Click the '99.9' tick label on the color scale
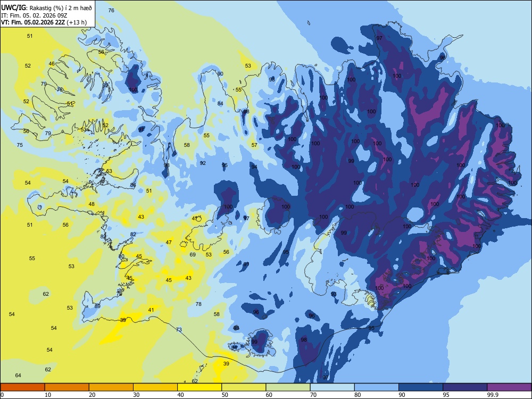Viewport: 532px width, 399px height. pos(492,395)
